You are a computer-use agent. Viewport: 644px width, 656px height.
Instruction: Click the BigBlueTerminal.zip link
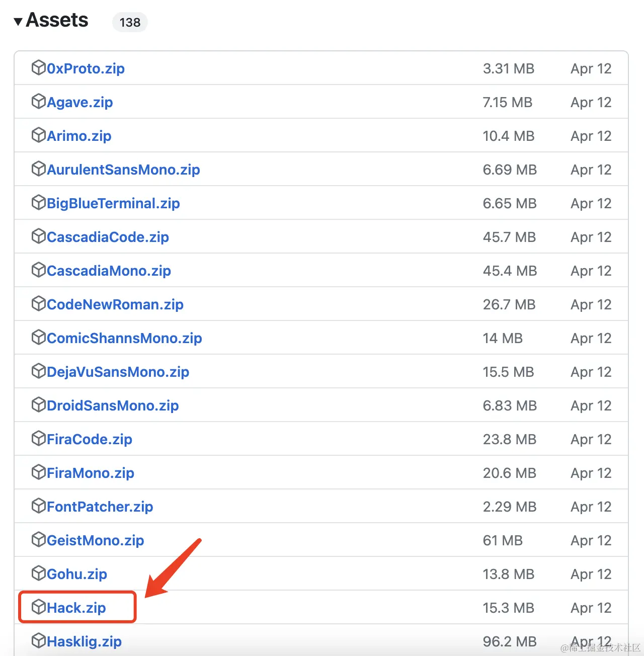[x=113, y=203]
